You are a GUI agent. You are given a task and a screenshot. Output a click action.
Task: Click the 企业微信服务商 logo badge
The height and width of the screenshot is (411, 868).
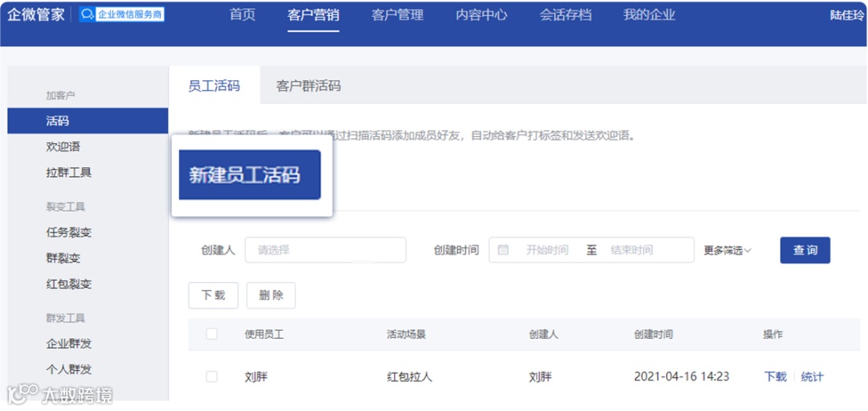coord(121,15)
